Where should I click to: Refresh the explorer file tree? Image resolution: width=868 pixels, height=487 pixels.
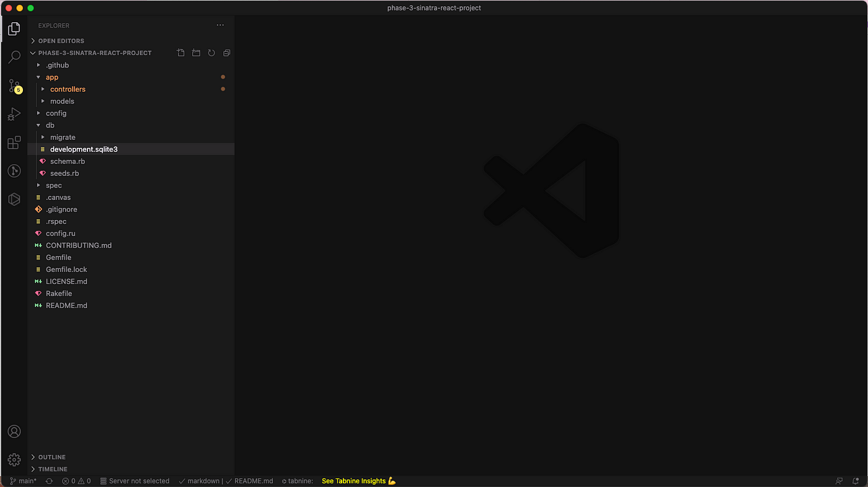[211, 53]
